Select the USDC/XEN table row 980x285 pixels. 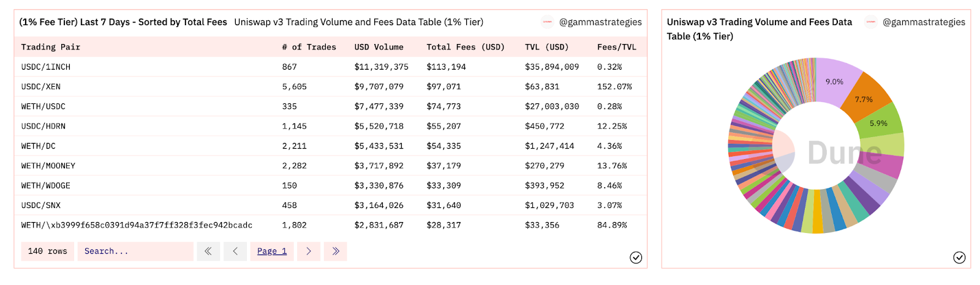330,87
